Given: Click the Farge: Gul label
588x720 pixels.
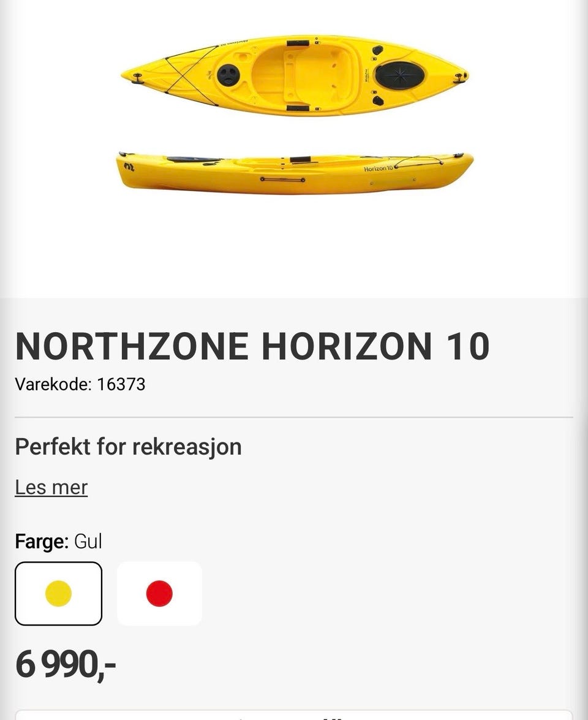Looking at the screenshot, I should coord(58,542).
